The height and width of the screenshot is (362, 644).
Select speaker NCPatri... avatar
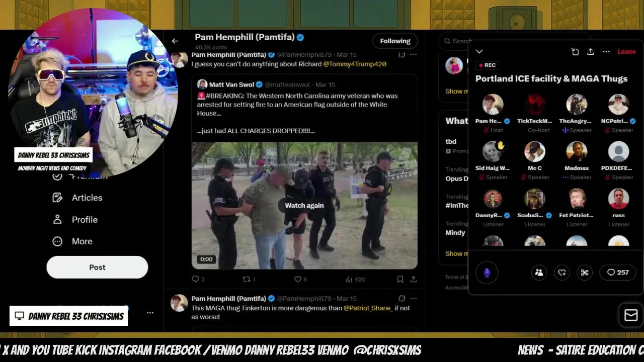pos(618,105)
